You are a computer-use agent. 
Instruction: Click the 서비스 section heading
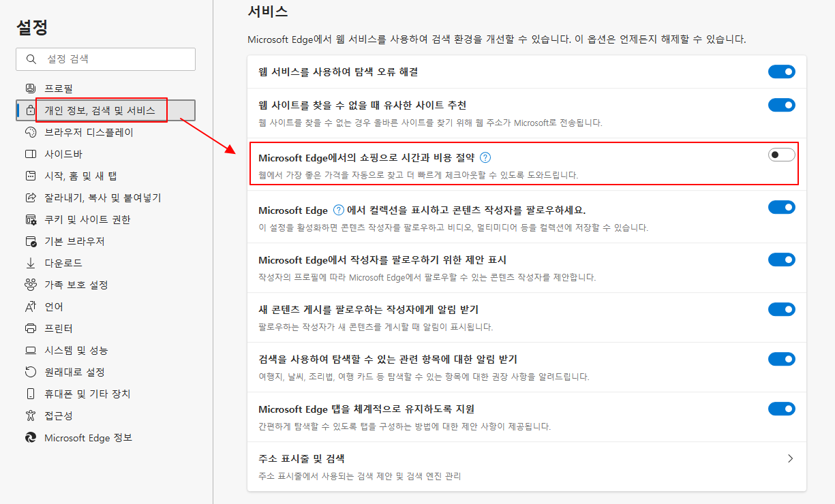point(267,11)
